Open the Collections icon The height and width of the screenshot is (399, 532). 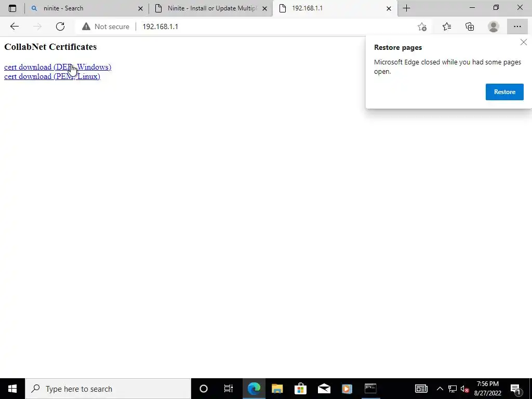[470, 27]
